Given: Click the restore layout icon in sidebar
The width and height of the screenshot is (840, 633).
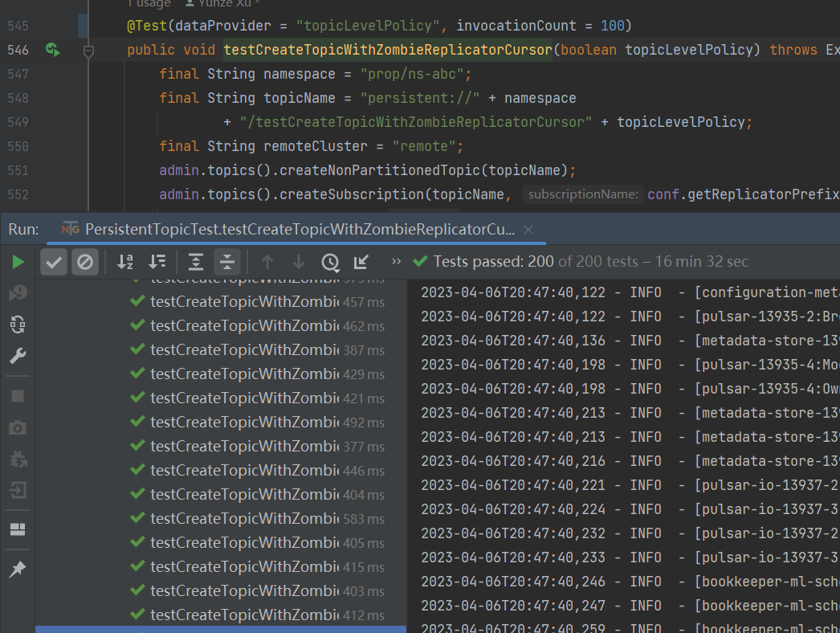Looking at the screenshot, I should (x=18, y=529).
